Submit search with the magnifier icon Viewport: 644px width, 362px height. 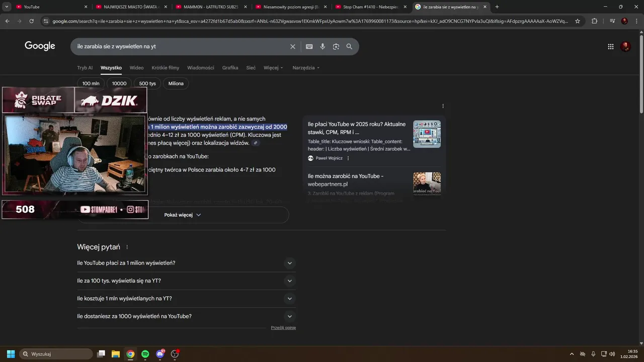coord(349,46)
